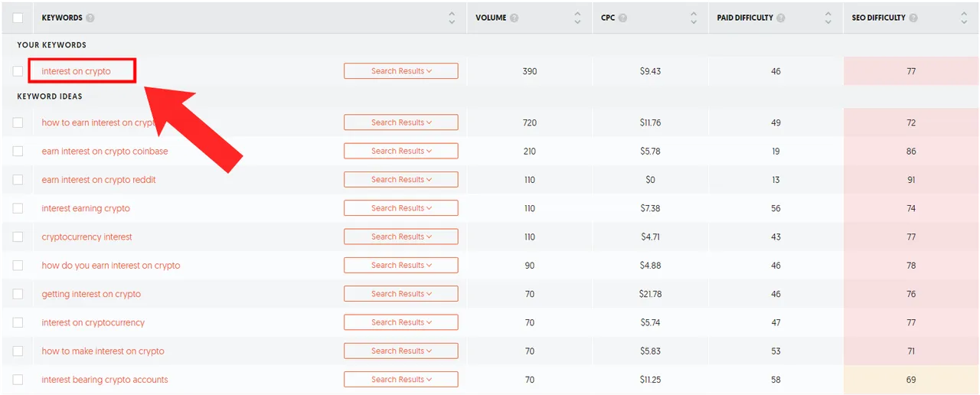Click the paid difficulty value 58
Viewport: 980px width, 395px height.
pos(776,380)
